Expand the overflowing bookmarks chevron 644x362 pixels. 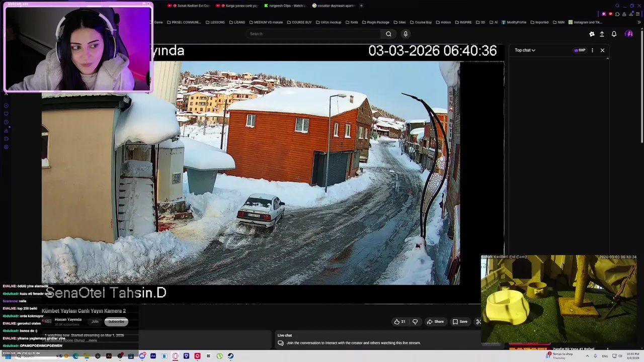(x=639, y=22)
